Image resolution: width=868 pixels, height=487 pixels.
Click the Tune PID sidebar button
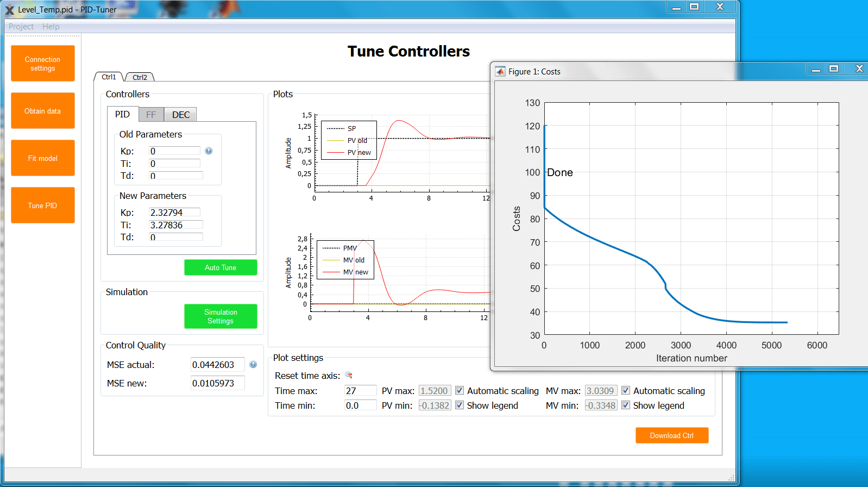(43, 205)
